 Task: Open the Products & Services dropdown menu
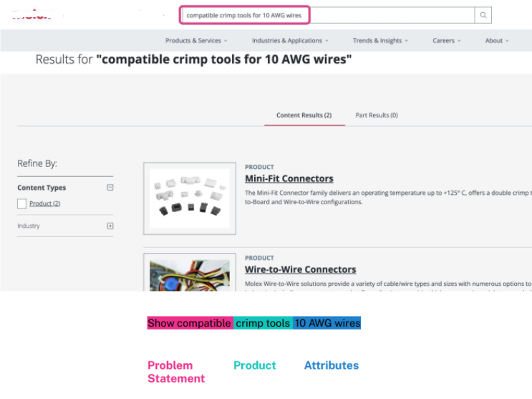196,41
